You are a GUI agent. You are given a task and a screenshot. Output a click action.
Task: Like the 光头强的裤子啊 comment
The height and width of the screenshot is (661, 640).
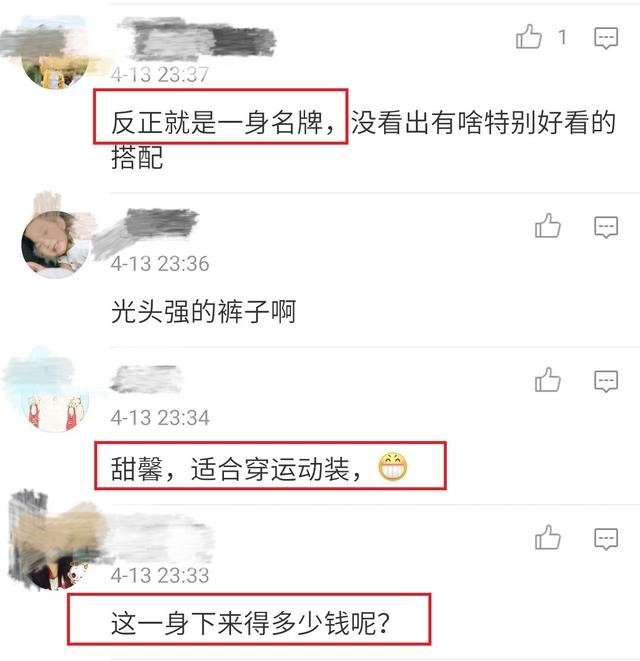pyautogui.click(x=548, y=226)
